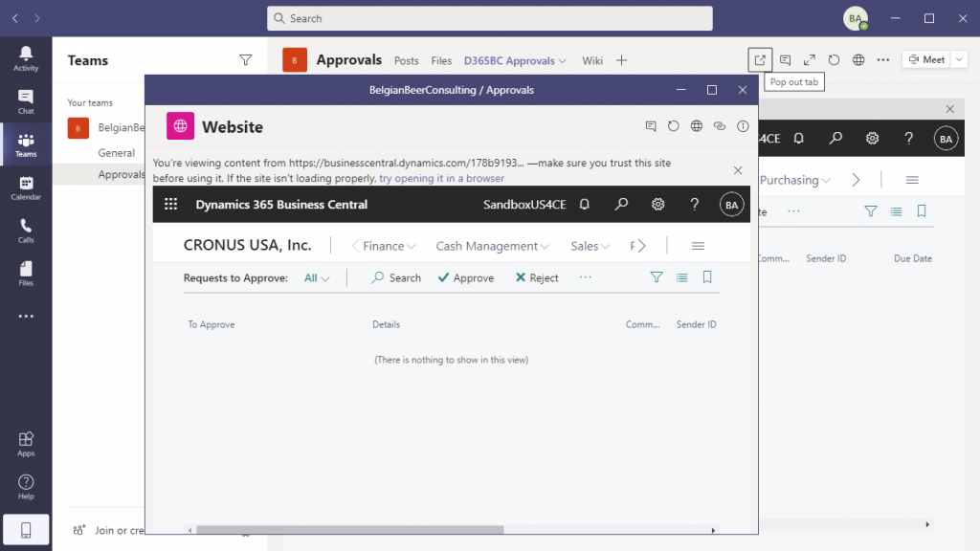Expand the Sales navigation menu

(x=590, y=246)
